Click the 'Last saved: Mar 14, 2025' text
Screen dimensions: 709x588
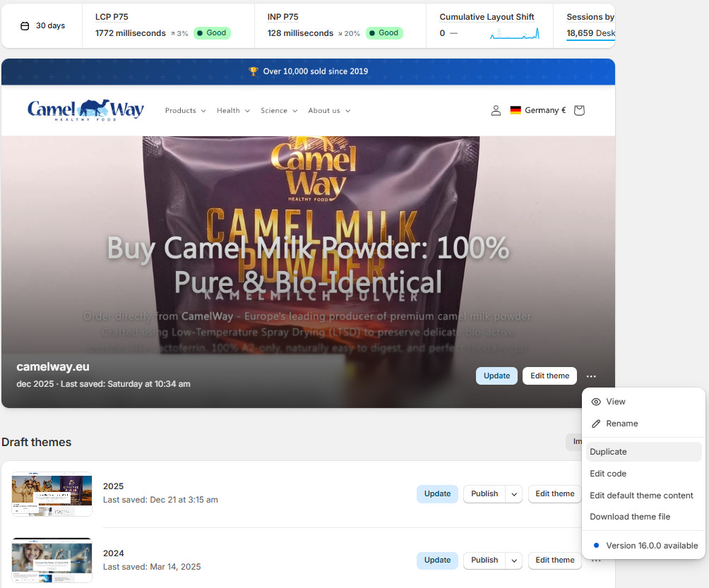coord(152,567)
